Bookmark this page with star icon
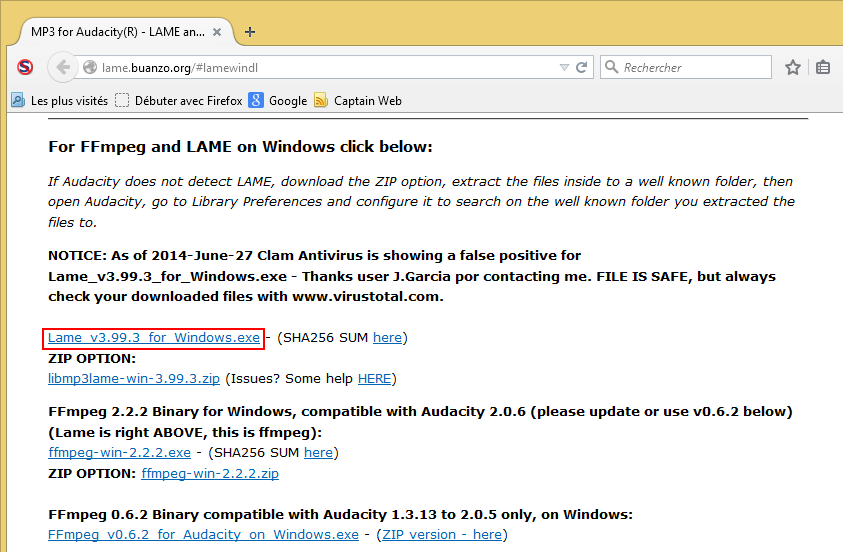The image size is (843, 552). click(793, 67)
